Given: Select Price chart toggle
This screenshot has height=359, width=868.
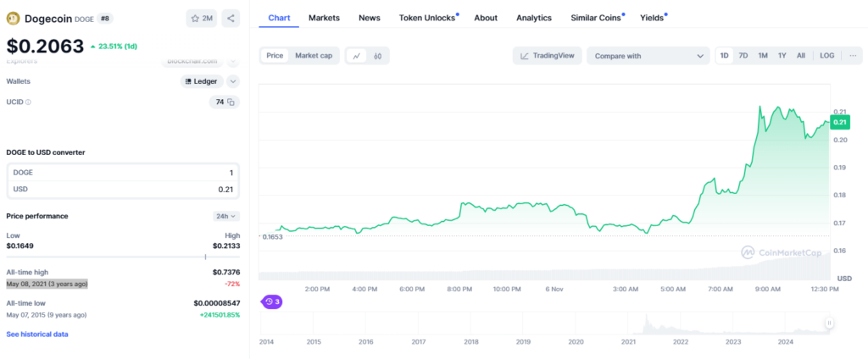Looking at the screenshot, I should (275, 56).
